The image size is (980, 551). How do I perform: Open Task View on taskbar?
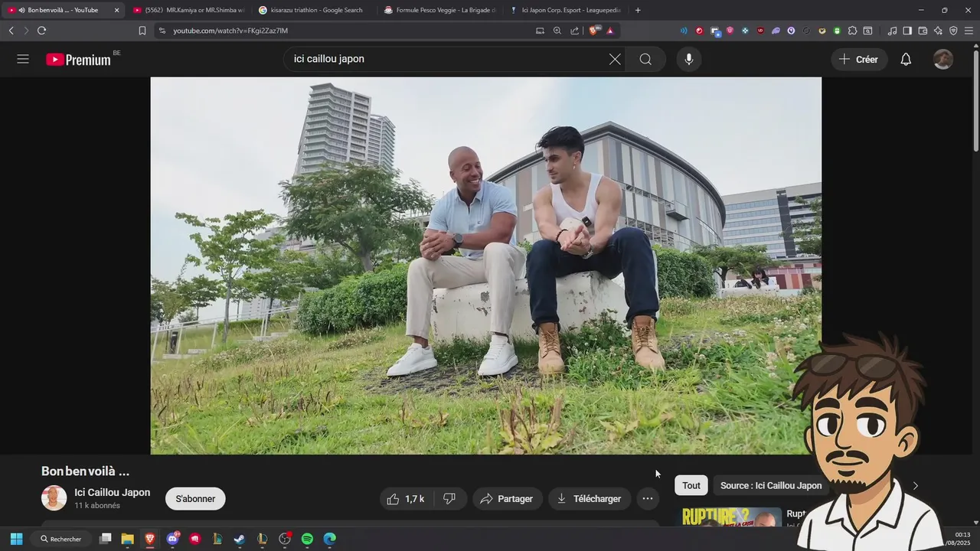(x=106, y=539)
